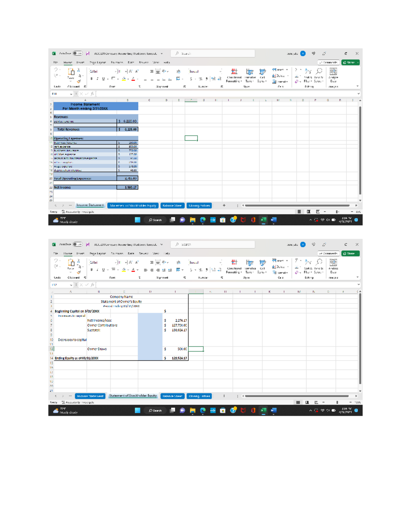This screenshot has width=411, height=532.
Task: Open the fill color dropdown arrow
Action: tap(129, 79)
